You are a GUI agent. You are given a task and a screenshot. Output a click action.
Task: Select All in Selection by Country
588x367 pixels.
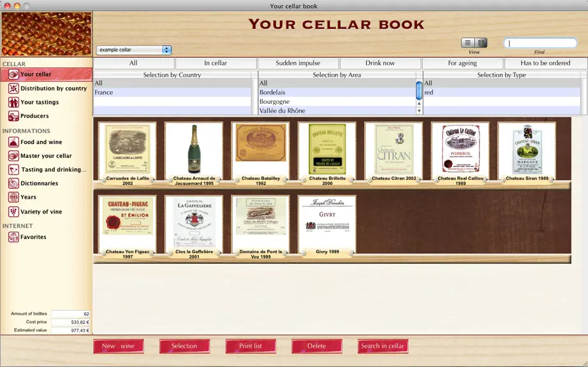(x=172, y=83)
